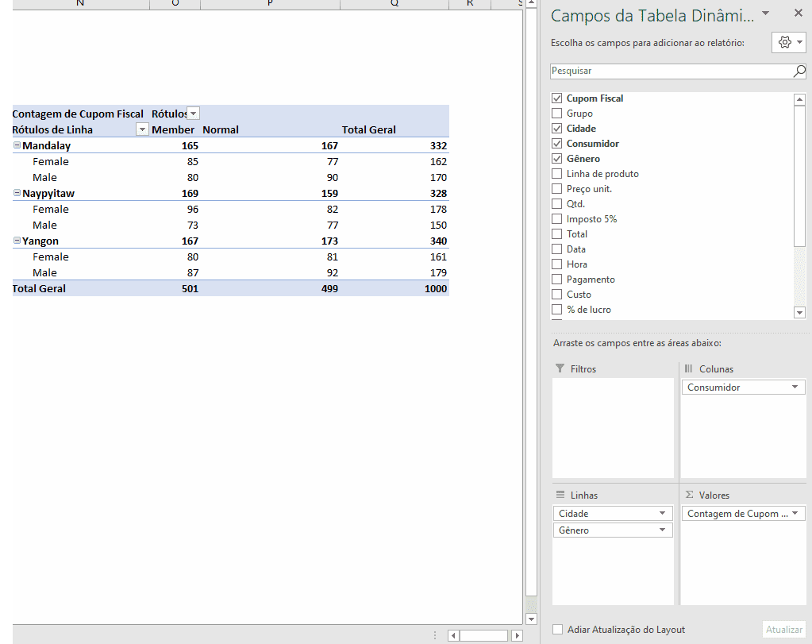
Task: Check Adiar Atualização do Layout
Action: pos(556,629)
